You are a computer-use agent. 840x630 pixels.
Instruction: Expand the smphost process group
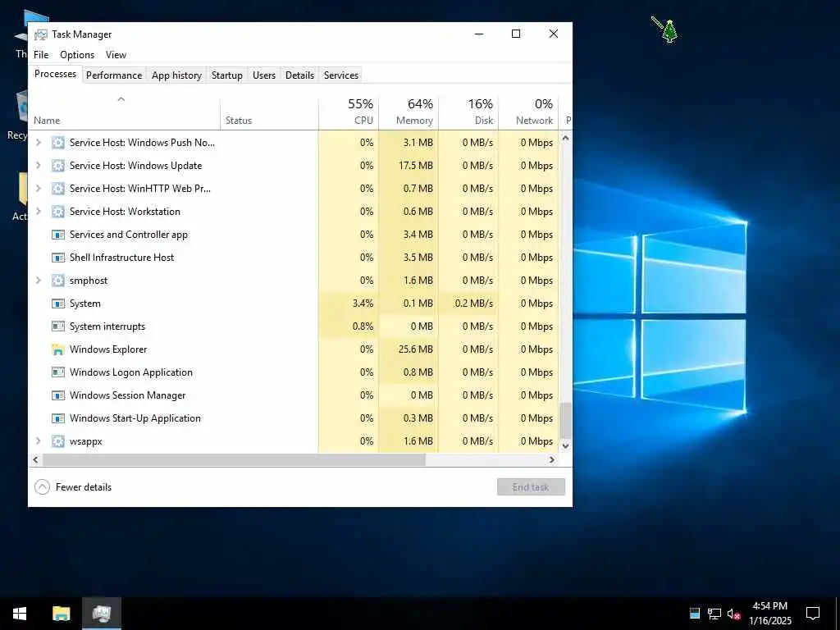[x=38, y=281]
